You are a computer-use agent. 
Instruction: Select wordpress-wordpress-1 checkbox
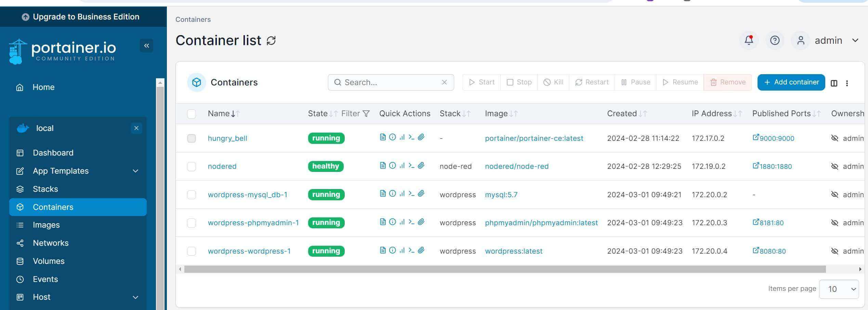tap(192, 251)
